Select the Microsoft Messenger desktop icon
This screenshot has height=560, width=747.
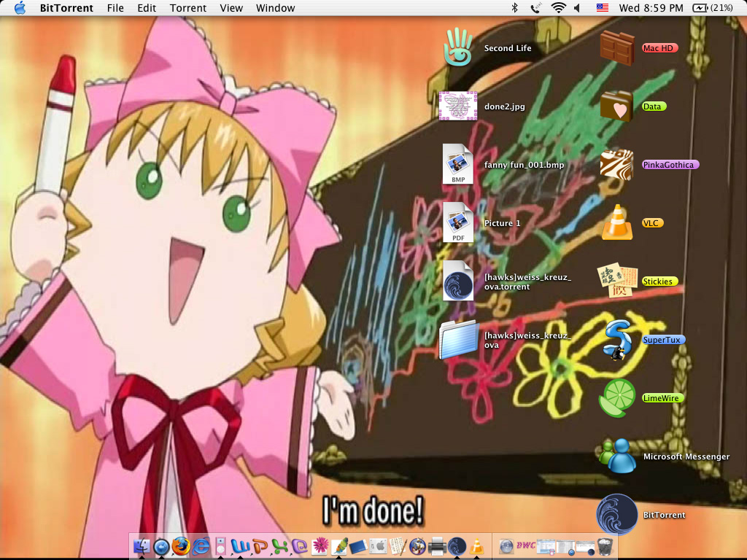pos(617,456)
